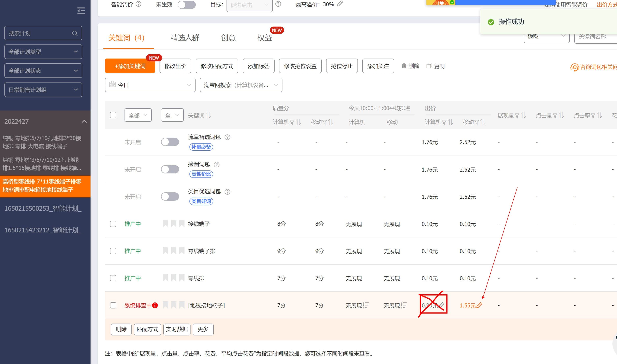
Task: Select the 1650215500253_智能计划_ plan in sidebar
Action: 43,208
